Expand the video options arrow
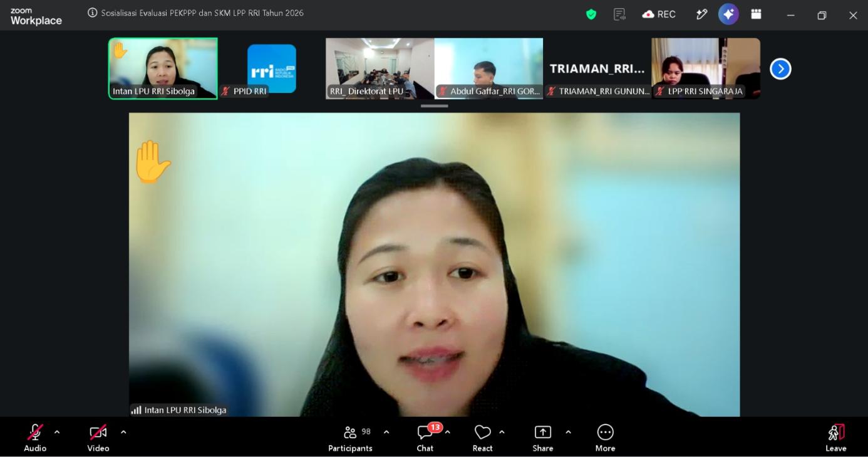Screen dimensions: 868x457 coord(123,432)
